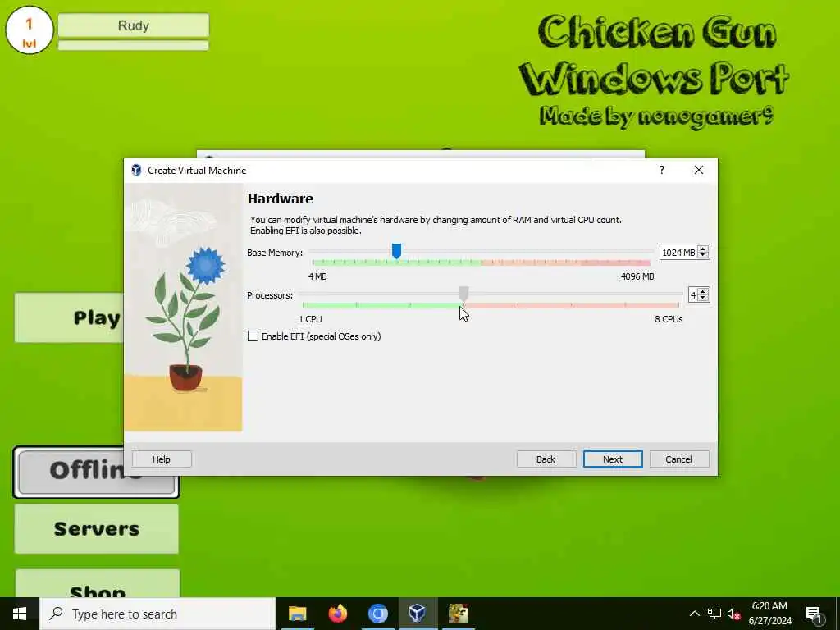Close the Create Virtual Machine dialog
840x630 pixels.
click(699, 171)
